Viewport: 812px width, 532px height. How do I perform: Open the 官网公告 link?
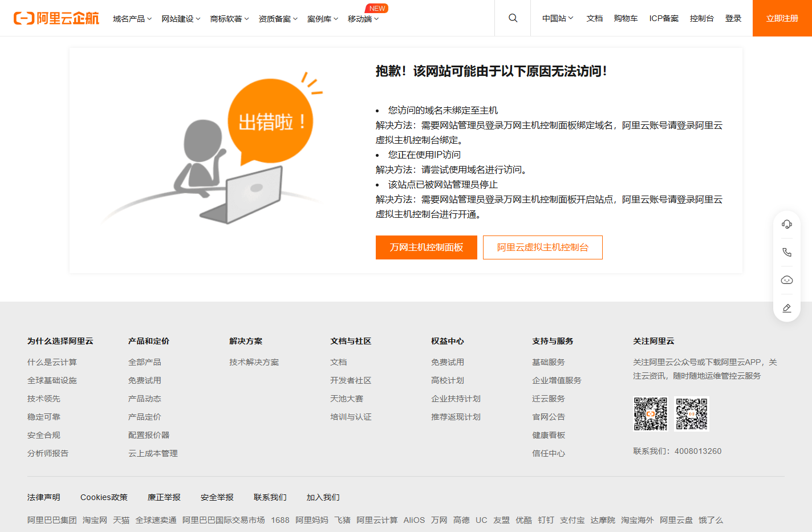pos(549,417)
